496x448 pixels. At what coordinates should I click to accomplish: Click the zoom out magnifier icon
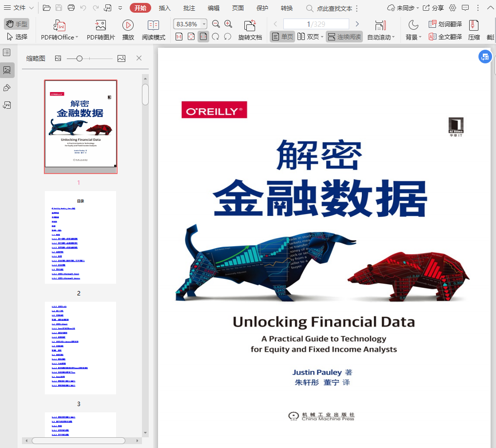[x=216, y=24]
